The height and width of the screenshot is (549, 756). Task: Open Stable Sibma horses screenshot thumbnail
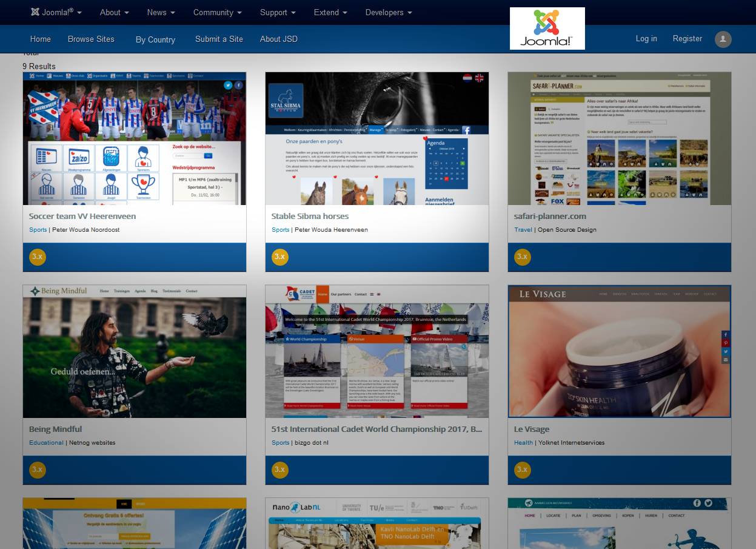point(377,138)
